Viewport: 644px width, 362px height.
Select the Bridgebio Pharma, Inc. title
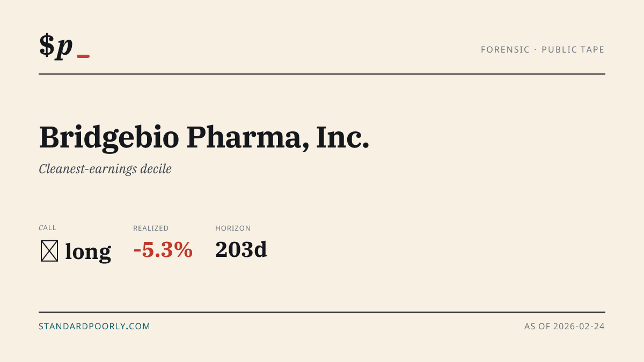204,138
